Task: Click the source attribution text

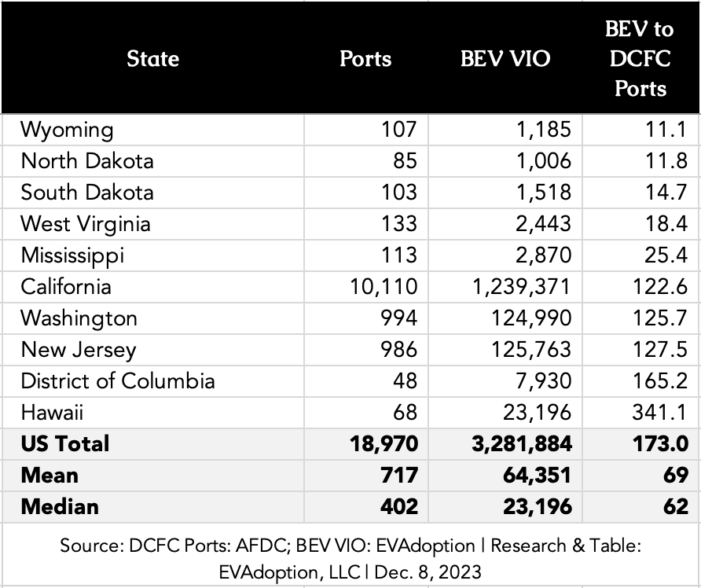Action: tap(350, 558)
